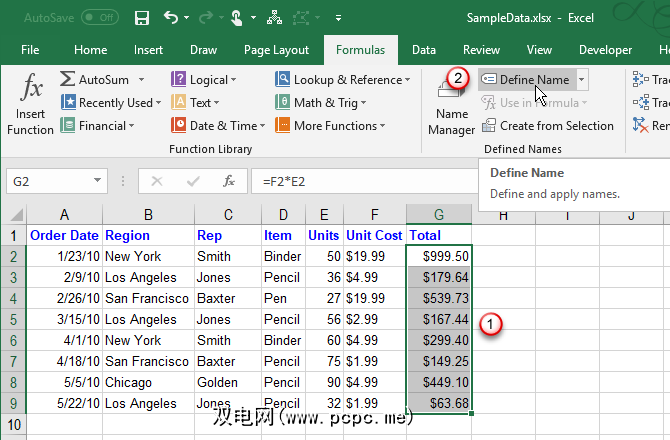Click the formula bar fx icon
670x440 pixels.
tap(229, 181)
